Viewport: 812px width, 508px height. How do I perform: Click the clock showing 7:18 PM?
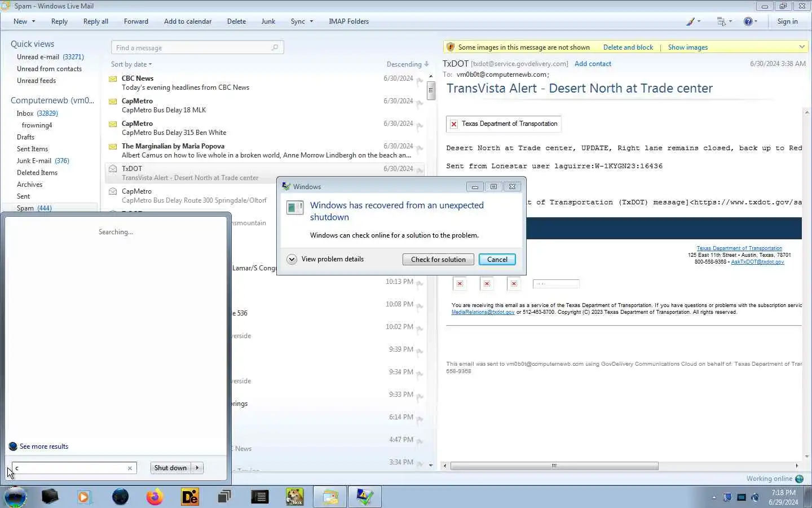[x=783, y=493]
